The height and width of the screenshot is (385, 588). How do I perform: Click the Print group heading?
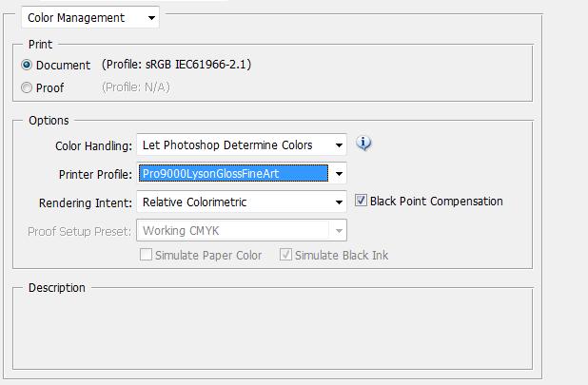tap(40, 44)
